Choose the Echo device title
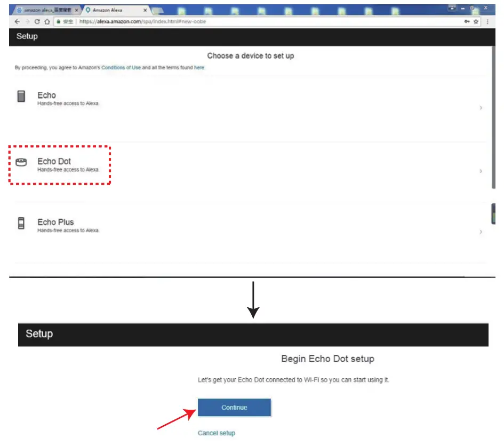 (x=46, y=95)
